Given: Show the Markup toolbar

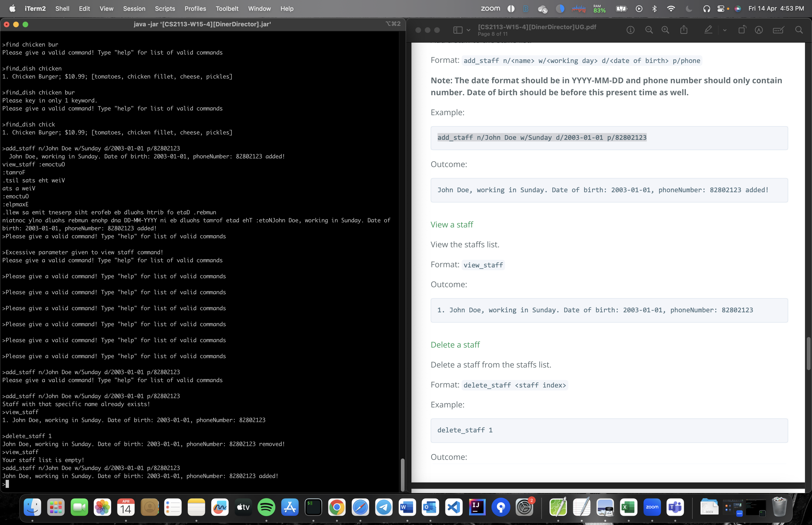Looking at the screenshot, I should coord(758,30).
